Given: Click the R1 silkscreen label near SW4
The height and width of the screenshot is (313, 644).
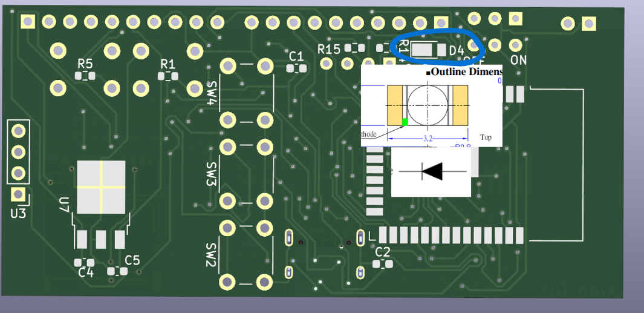Looking at the screenshot, I should pos(168,64).
